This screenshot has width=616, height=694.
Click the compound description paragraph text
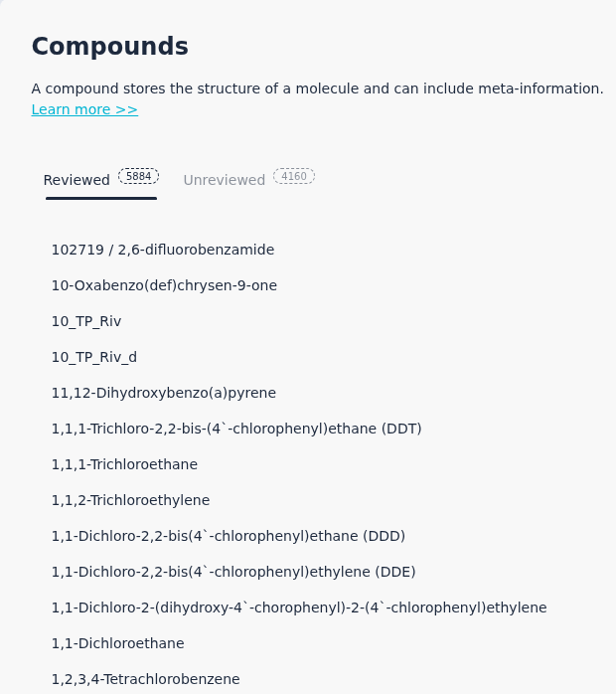[x=317, y=88]
